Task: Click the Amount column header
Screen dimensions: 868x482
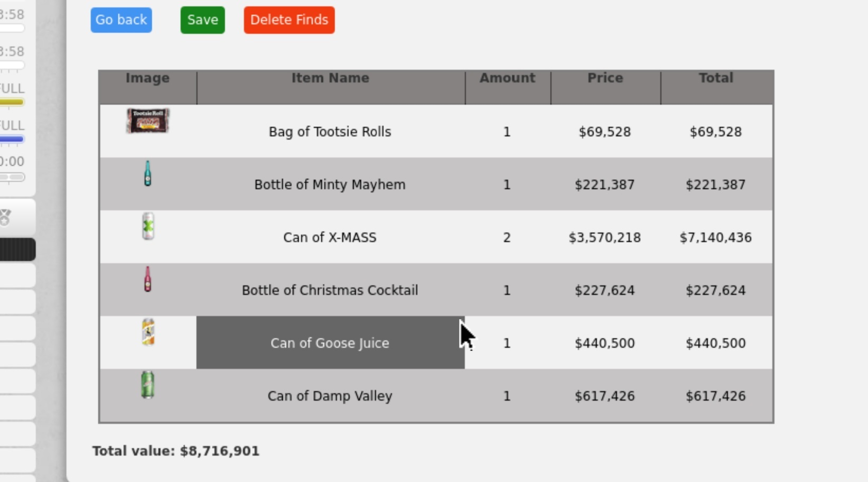Action: point(507,78)
